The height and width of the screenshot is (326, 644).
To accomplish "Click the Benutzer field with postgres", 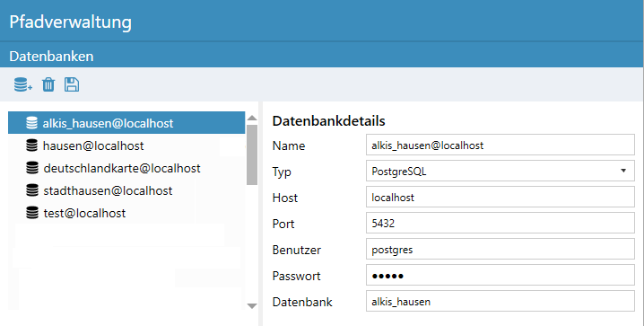I will [x=500, y=249].
